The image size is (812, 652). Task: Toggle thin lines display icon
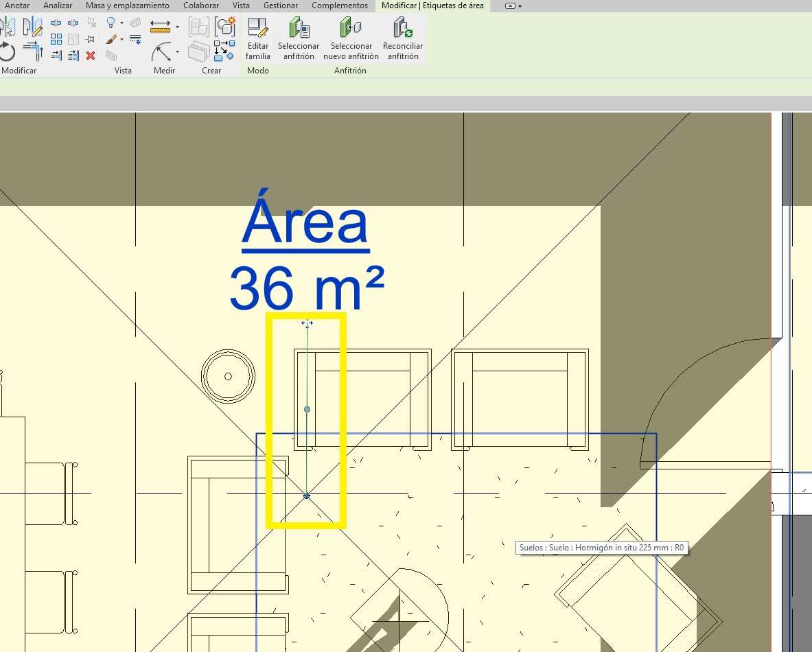(x=135, y=38)
